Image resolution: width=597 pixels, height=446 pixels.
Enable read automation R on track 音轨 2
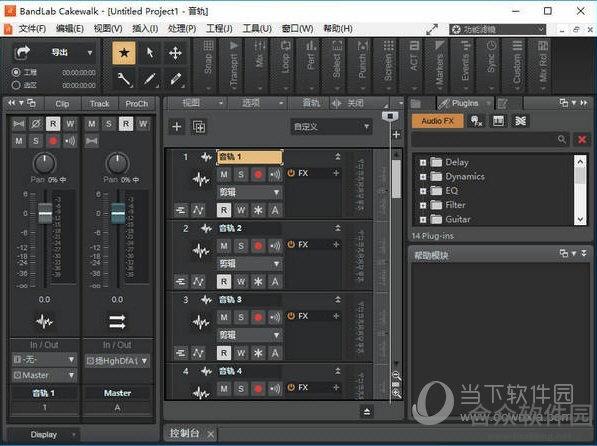click(x=224, y=282)
